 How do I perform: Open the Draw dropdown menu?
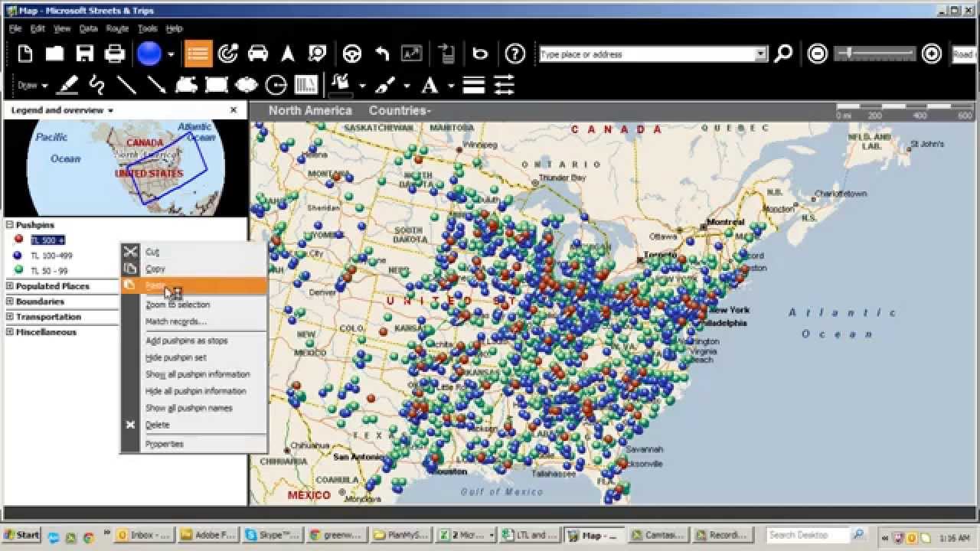33,86
